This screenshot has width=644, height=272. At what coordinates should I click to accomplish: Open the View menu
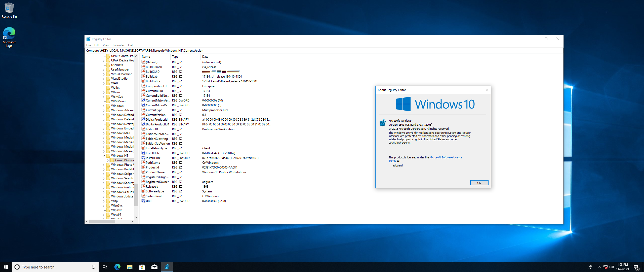[106, 45]
